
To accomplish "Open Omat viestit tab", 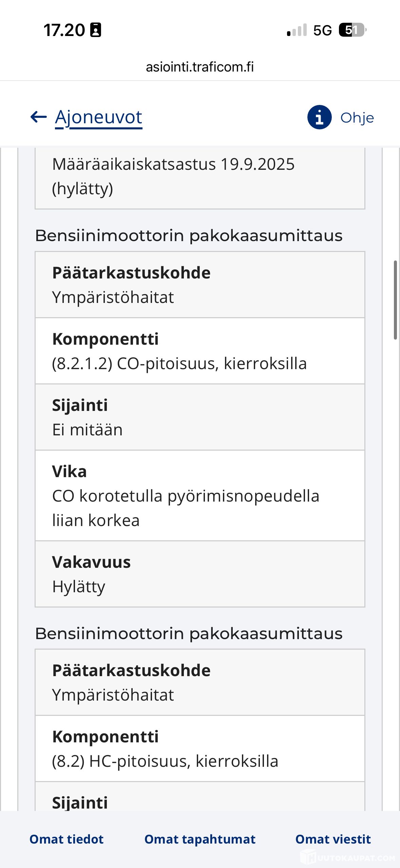I will click(333, 839).
